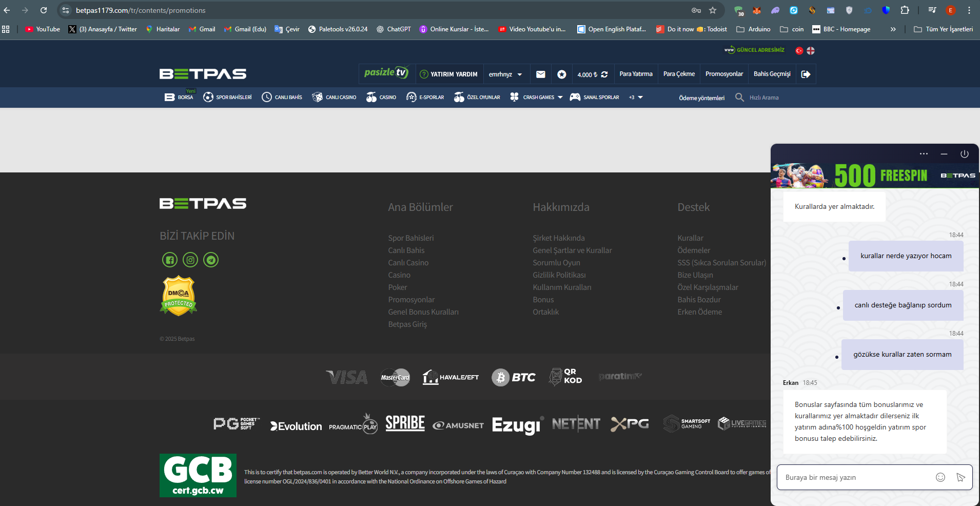
Task: Open E-Sporlar section
Action: [425, 97]
